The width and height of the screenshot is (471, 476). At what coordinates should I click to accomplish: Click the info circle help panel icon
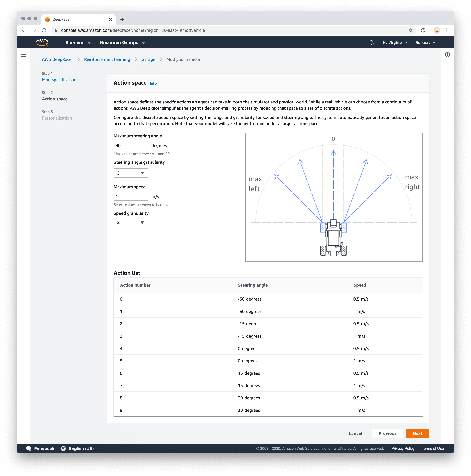click(x=447, y=55)
